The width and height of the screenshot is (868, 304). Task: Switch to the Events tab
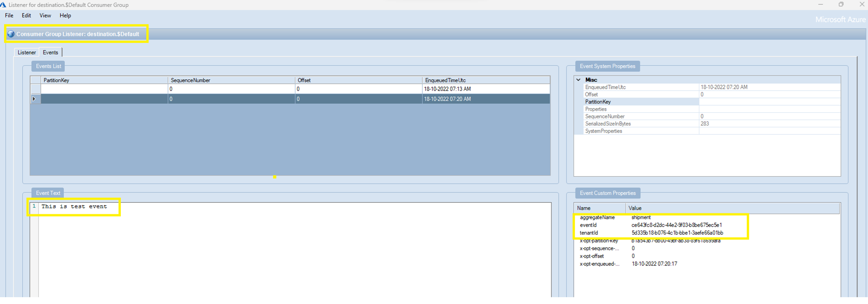pos(51,52)
